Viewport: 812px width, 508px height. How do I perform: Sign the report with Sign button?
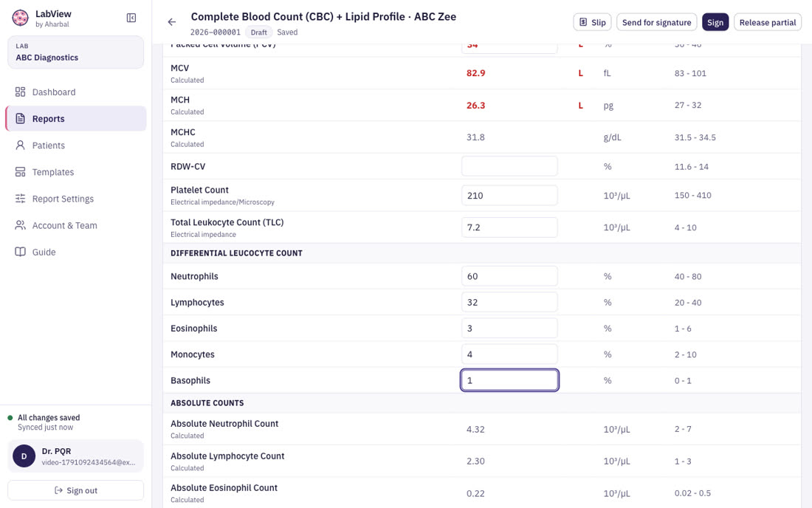pyautogui.click(x=715, y=22)
